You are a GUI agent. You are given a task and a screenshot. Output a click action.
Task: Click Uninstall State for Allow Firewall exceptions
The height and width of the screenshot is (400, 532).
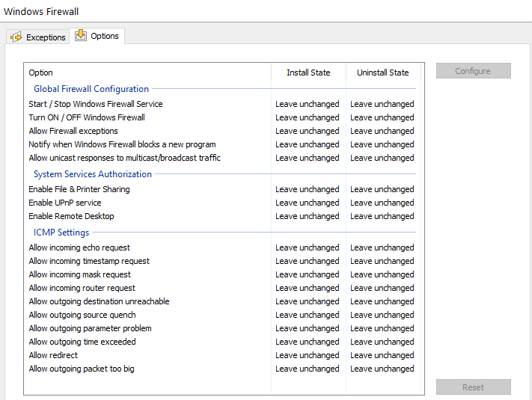382,131
